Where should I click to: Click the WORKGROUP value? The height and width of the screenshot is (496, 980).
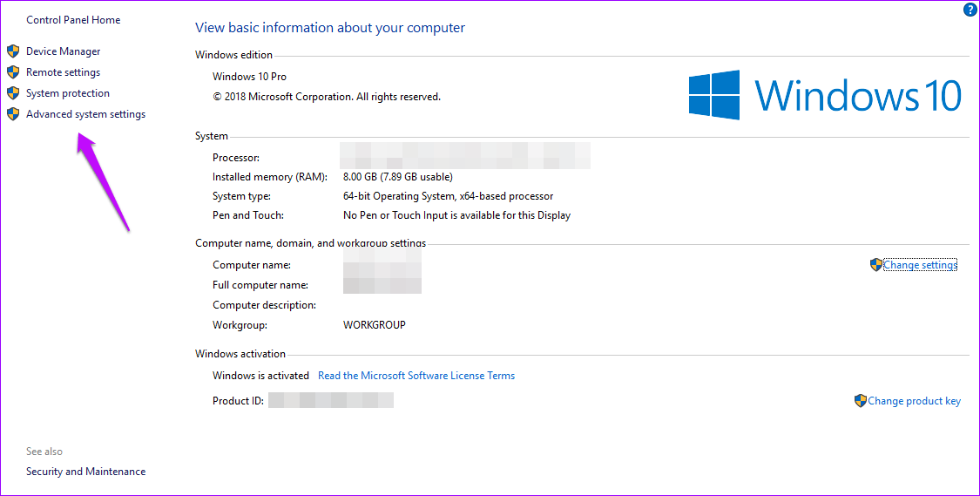point(375,325)
